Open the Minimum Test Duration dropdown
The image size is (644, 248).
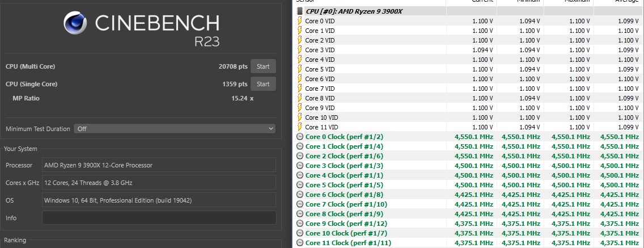175,129
